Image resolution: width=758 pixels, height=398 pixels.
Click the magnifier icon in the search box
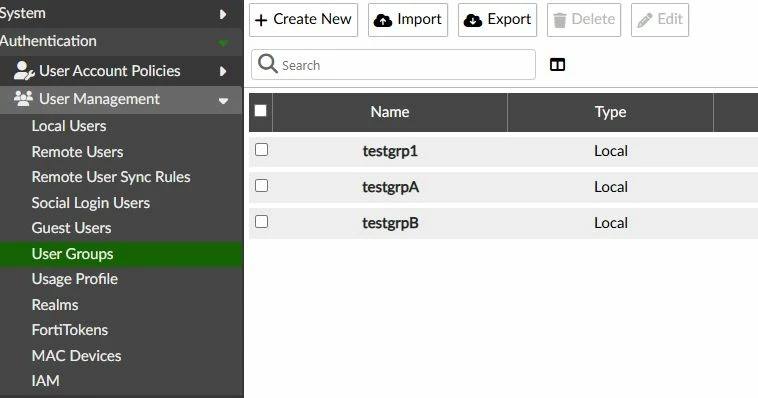click(267, 64)
